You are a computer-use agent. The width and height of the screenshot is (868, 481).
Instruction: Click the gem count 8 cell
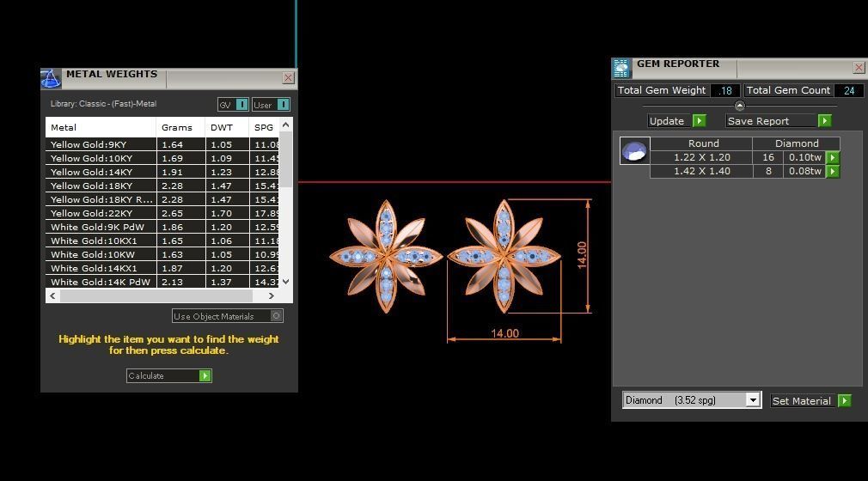(767, 171)
